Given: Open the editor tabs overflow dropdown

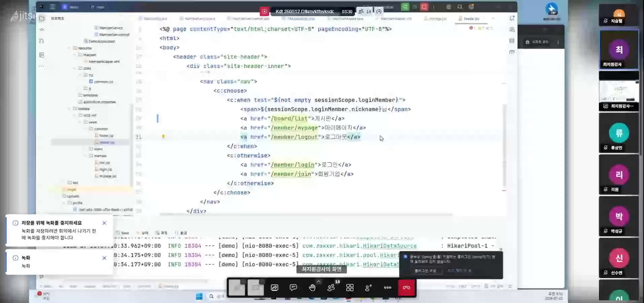Looking at the screenshot, I should (493, 19).
